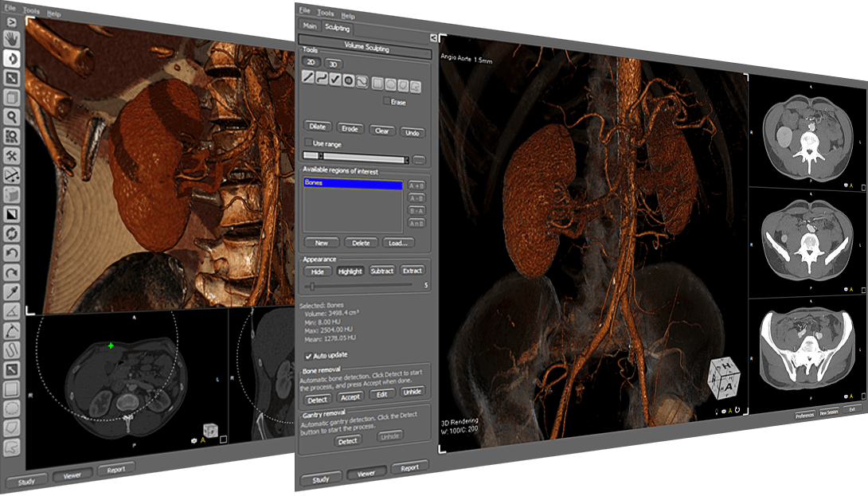Switch to the Main tab
The width and height of the screenshot is (868, 496).
(x=310, y=26)
